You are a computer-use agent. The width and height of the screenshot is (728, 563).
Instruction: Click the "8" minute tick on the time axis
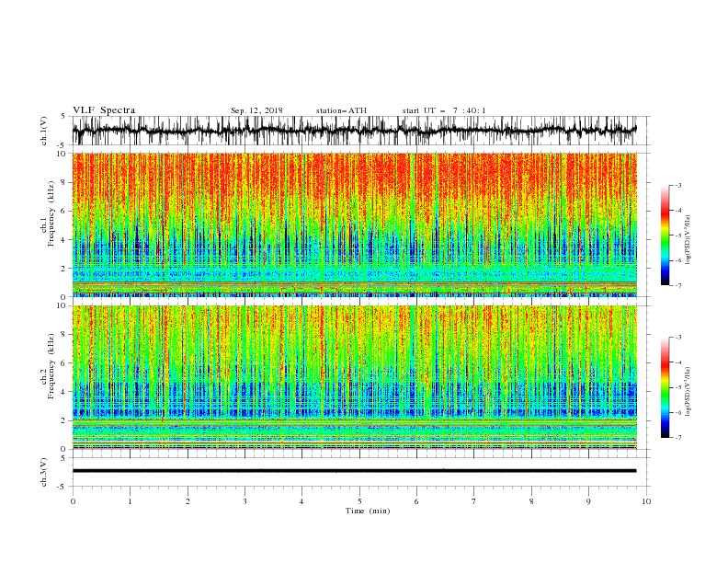pyautogui.click(x=531, y=501)
